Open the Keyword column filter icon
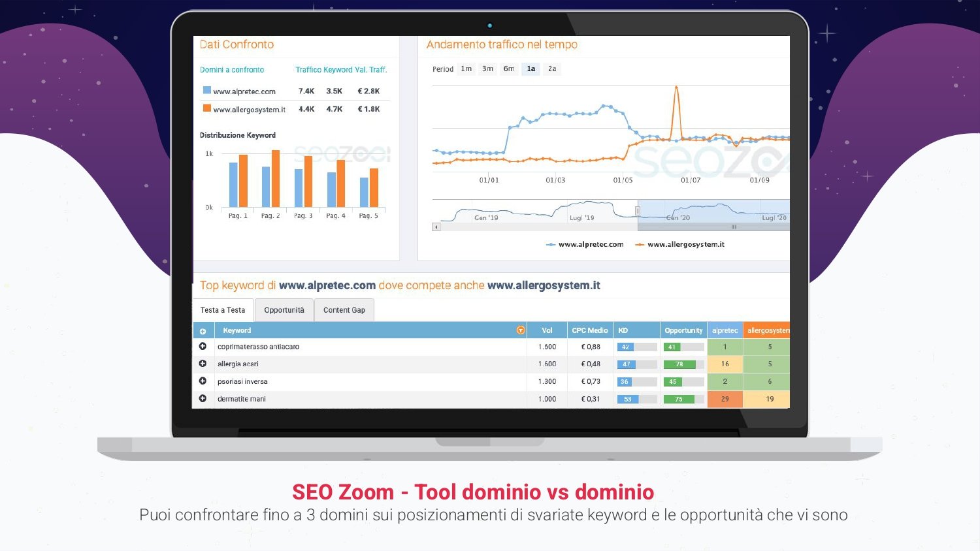 (521, 330)
